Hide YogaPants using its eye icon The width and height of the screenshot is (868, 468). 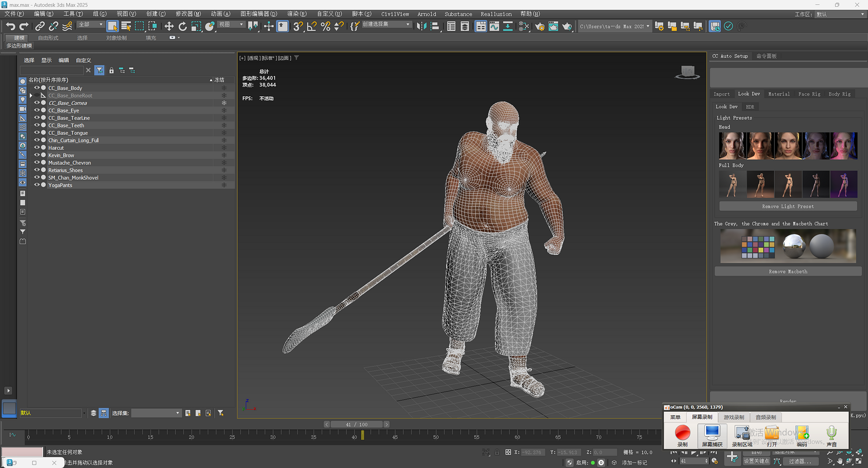37,185
